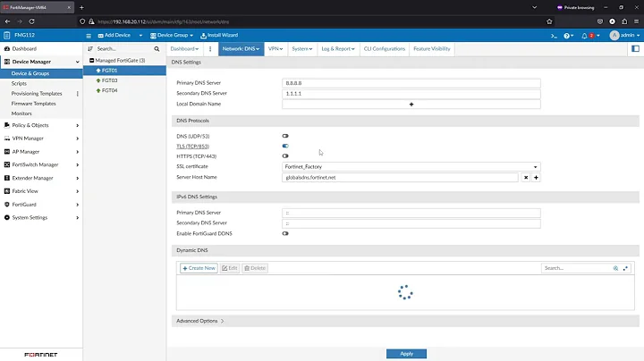Remove the Server Host Name entry with X

526,178
